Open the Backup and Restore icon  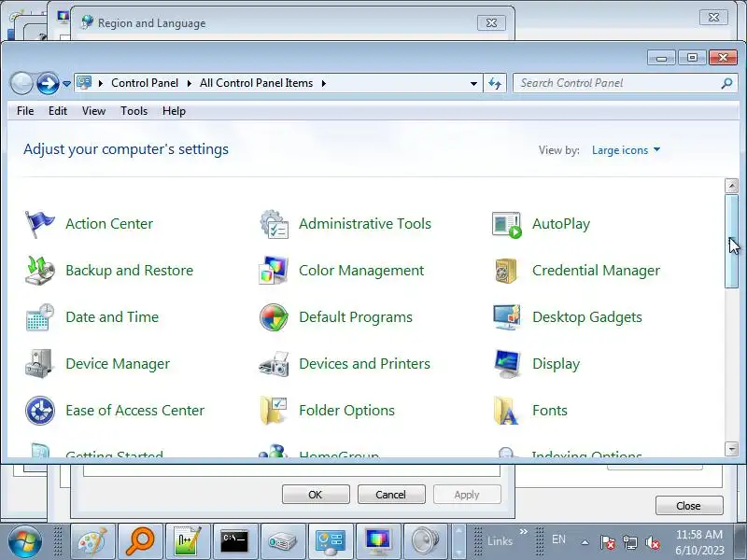pyautogui.click(x=39, y=271)
